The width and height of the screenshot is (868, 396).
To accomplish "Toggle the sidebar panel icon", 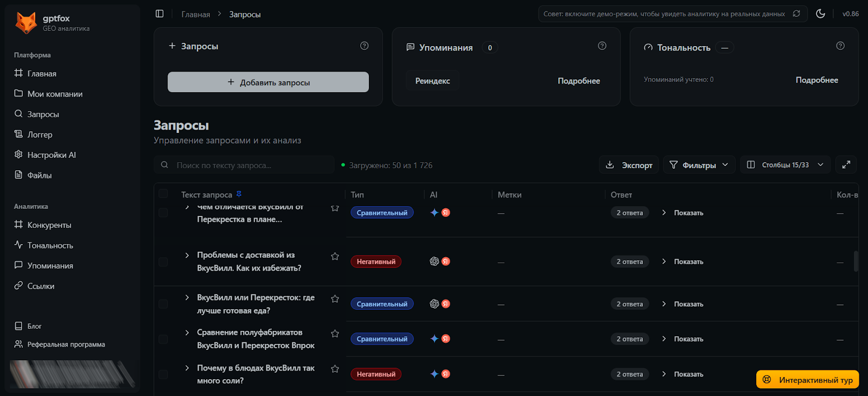I will [159, 14].
